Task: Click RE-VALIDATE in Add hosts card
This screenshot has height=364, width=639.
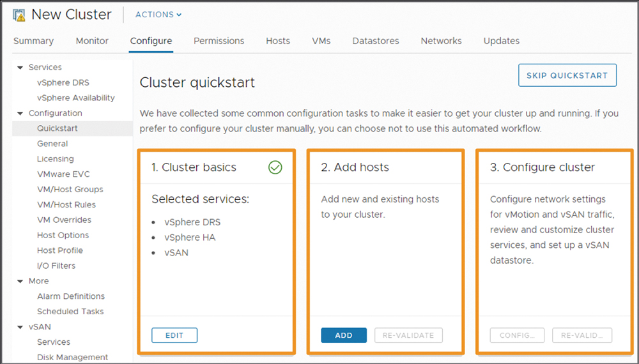Action: tap(408, 335)
